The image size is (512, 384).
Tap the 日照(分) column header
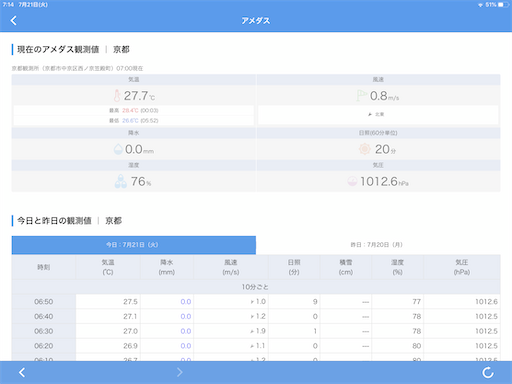[294, 267]
